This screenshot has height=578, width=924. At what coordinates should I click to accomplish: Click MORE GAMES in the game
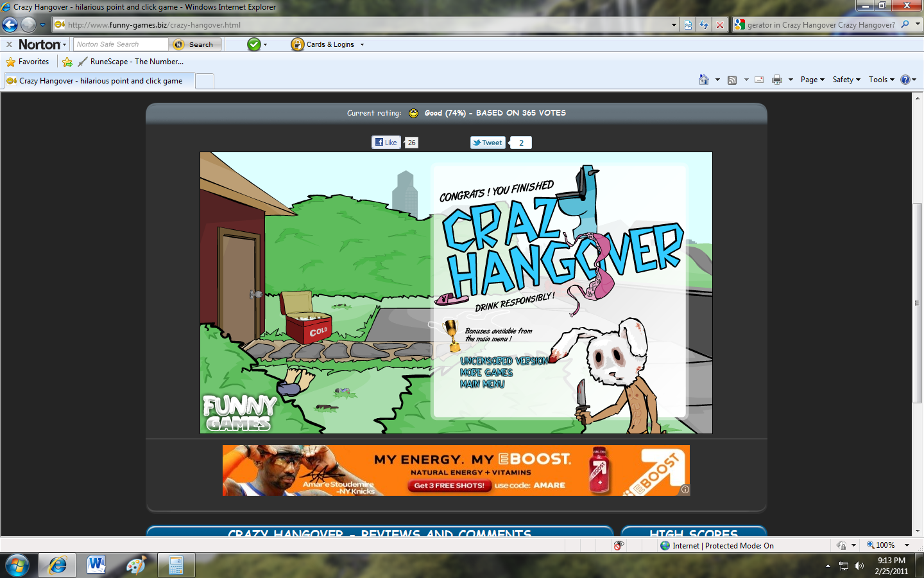tap(486, 372)
